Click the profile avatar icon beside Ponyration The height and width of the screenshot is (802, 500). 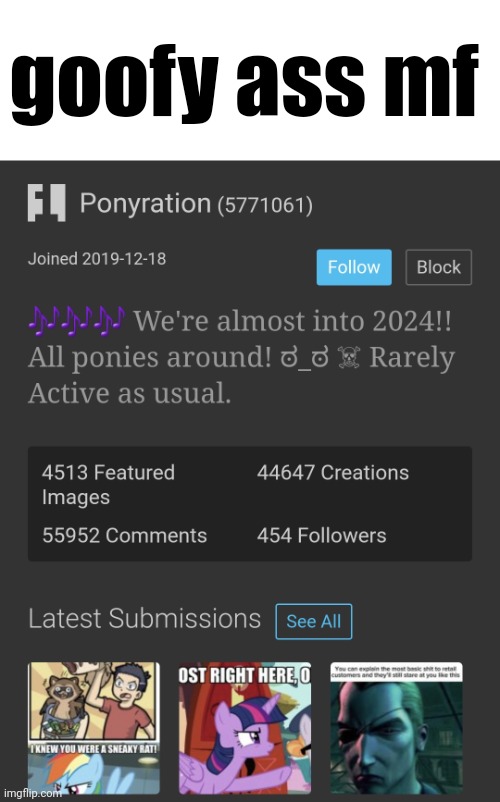[47, 203]
